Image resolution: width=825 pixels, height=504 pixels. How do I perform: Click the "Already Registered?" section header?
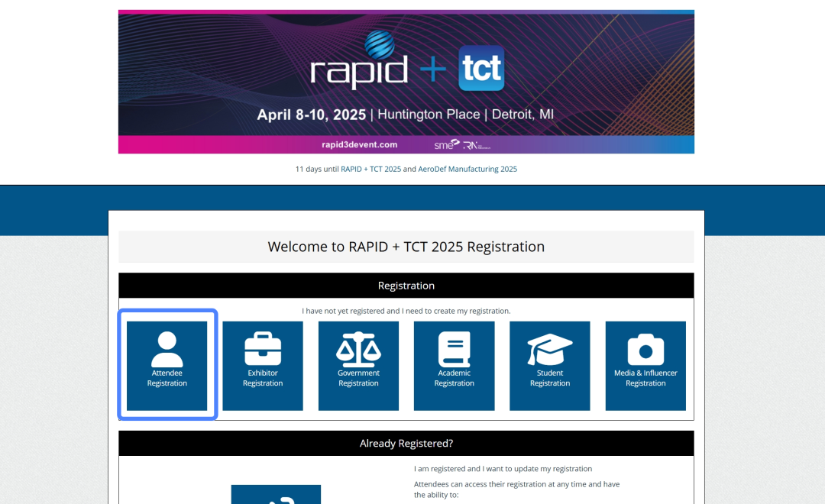click(x=406, y=443)
